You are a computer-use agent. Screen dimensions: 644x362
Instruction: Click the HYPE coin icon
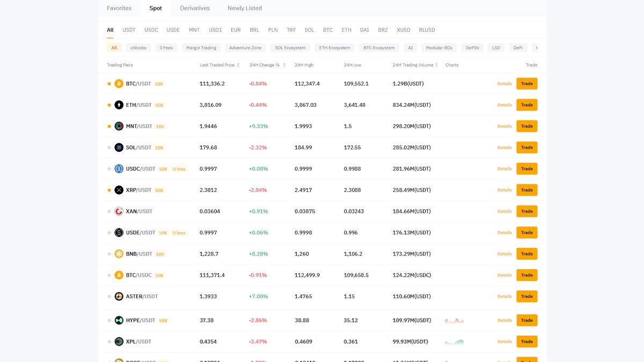(119, 320)
